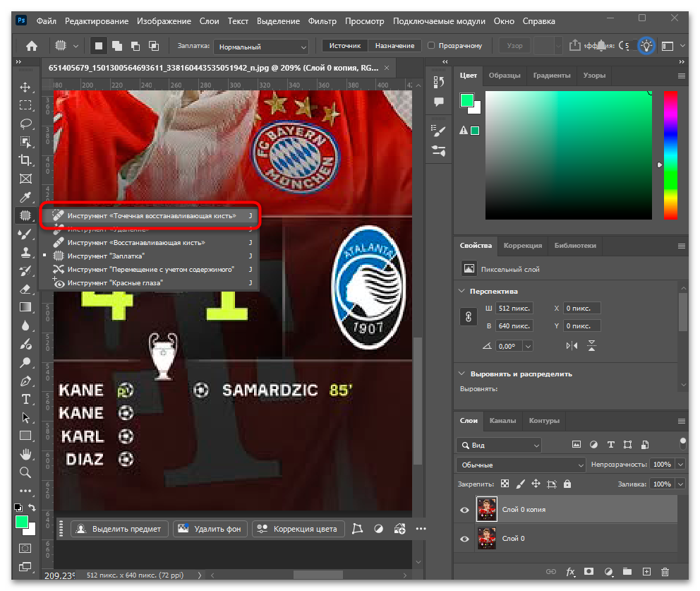The width and height of the screenshot is (700, 591).
Task: Select the Frame tool
Action: point(25,179)
